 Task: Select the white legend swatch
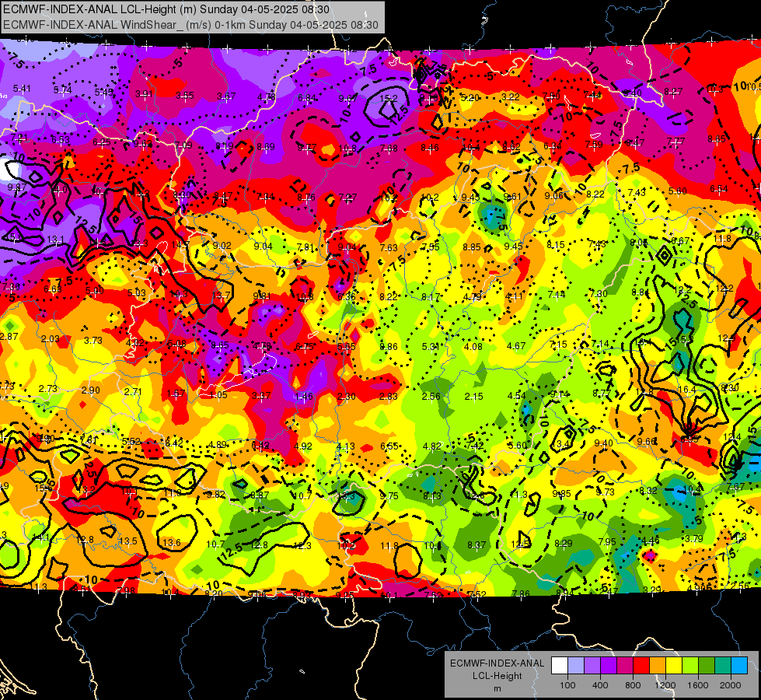coord(560,665)
